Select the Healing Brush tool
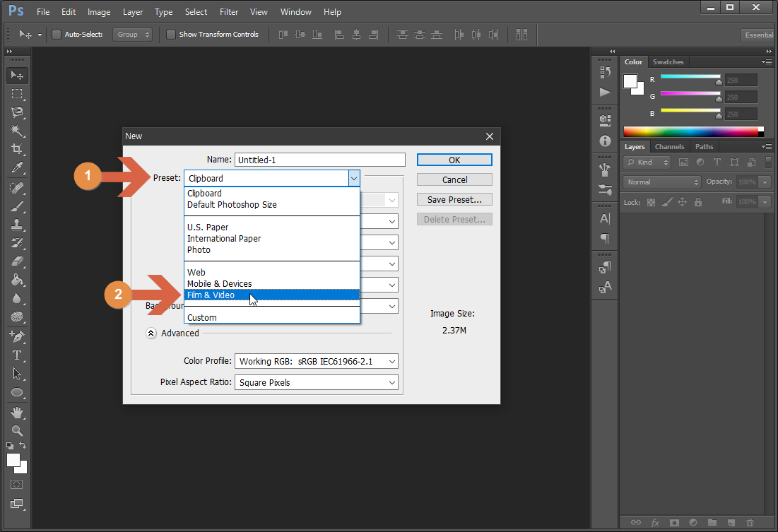 pyautogui.click(x=17, y=188)
